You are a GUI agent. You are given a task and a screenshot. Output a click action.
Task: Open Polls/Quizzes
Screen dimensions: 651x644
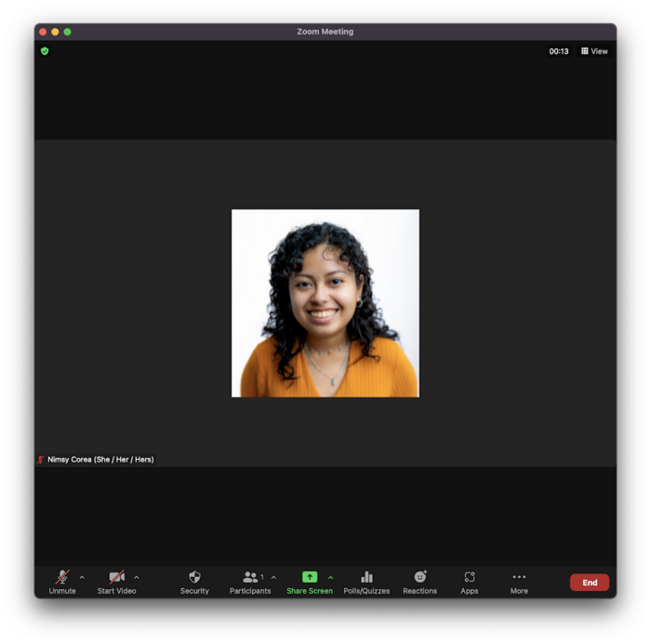[366, 582]
